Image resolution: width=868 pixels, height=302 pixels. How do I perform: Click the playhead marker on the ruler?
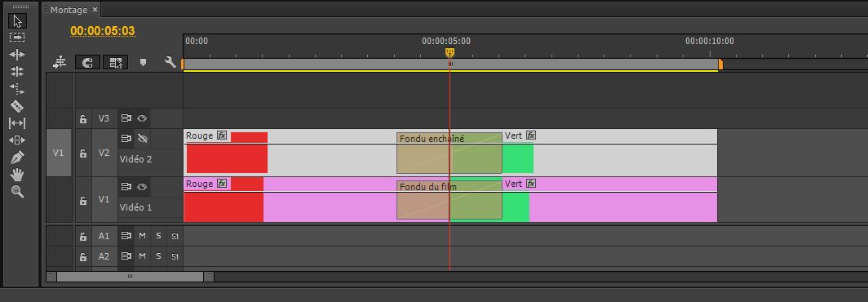coord(450,52)
